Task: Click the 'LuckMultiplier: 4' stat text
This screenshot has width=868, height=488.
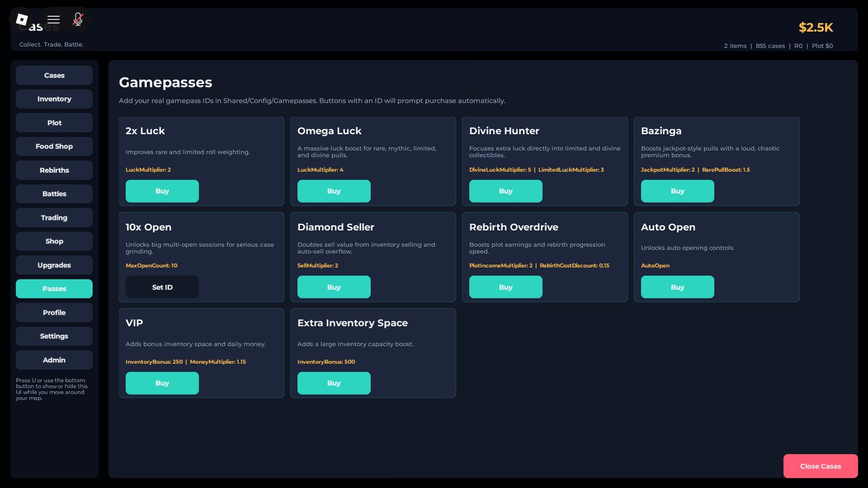Action: [x=321, y=170]
